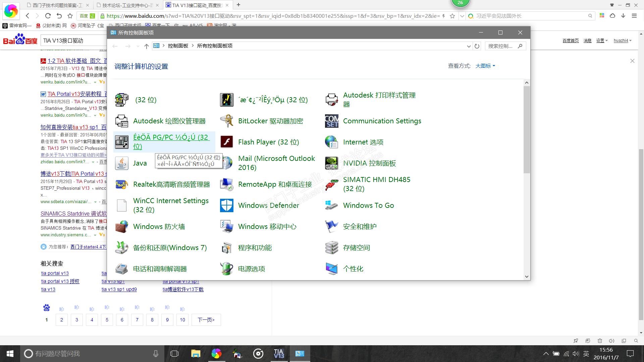Open Windows Defender shield icon
The image size is (644, 362).
coord(227,205)
